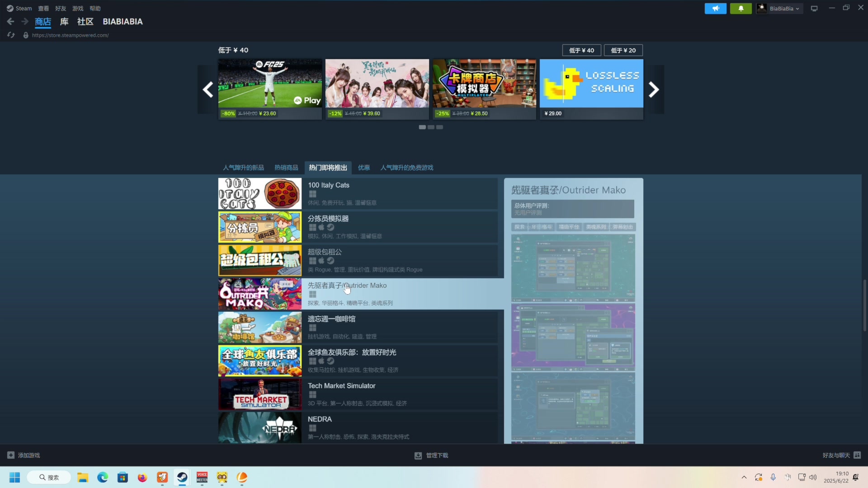Click the add game plus icon

click(11, 455)
